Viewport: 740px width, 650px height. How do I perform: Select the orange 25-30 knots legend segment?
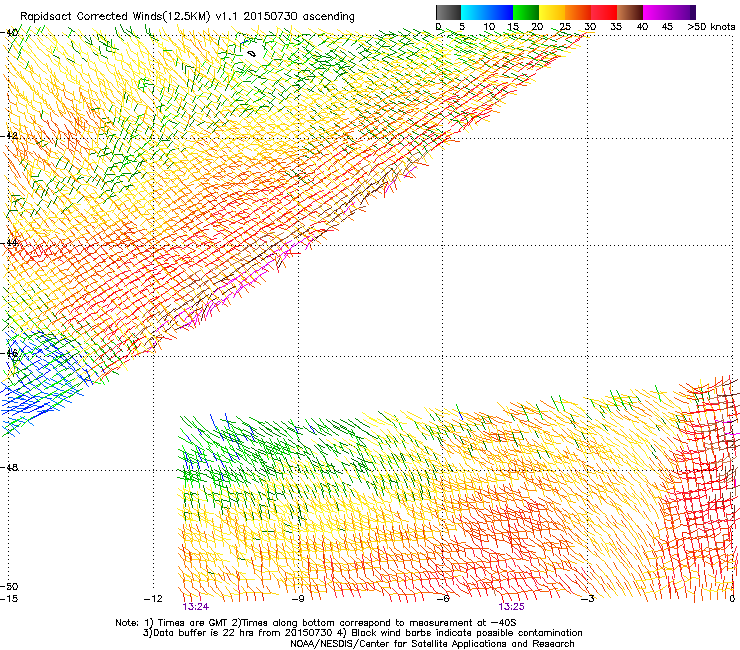(x=578, y=12)
